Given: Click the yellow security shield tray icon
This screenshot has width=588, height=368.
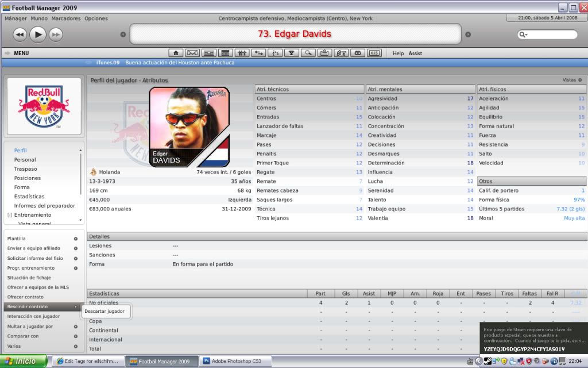Looking at the screenshot, I should (x=504, y=361).
